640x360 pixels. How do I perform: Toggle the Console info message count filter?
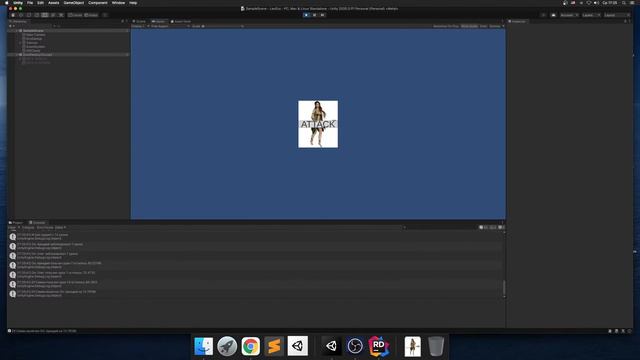483,227
